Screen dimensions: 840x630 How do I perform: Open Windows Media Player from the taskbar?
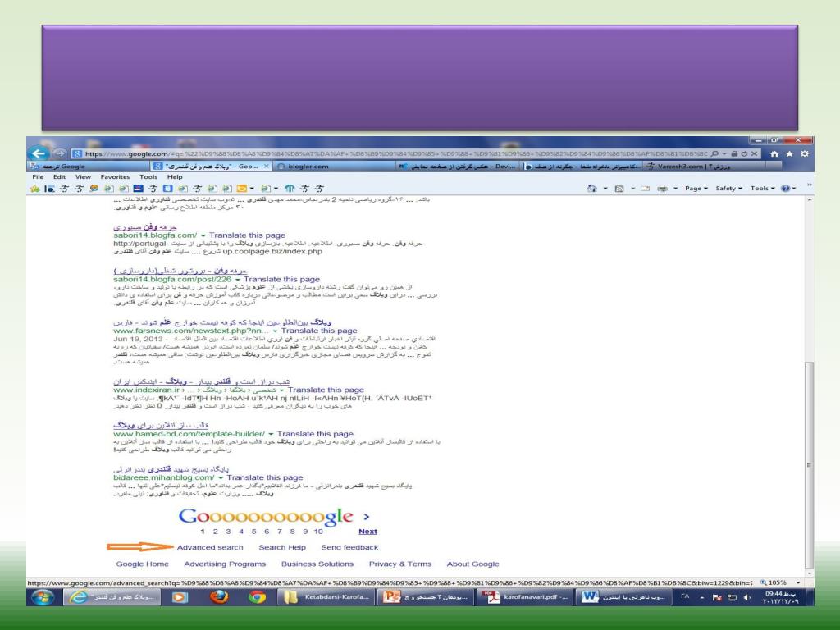180,597
